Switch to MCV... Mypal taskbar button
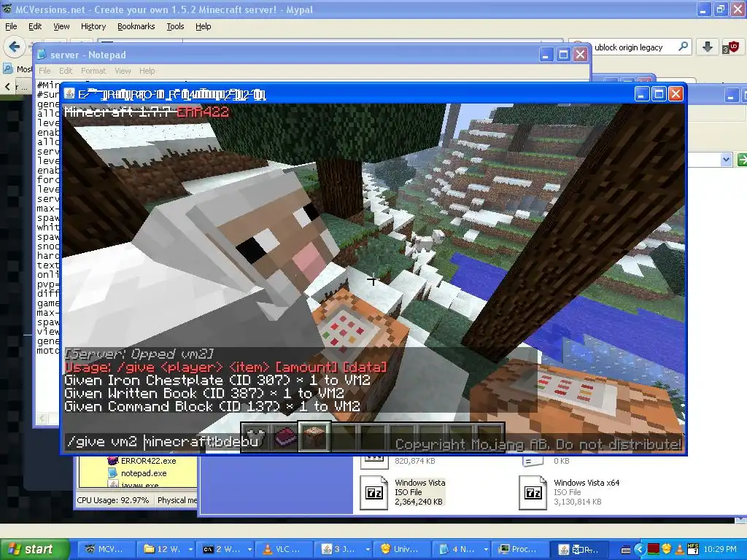The height and width of the screenshot is (560, 747). pyautogui.click(x=105, y=549)
